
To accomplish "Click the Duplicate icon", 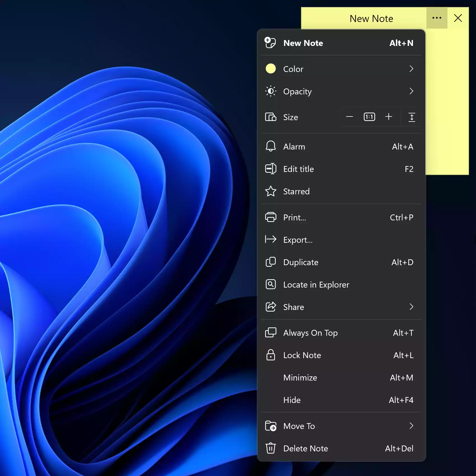I will 270,262.
